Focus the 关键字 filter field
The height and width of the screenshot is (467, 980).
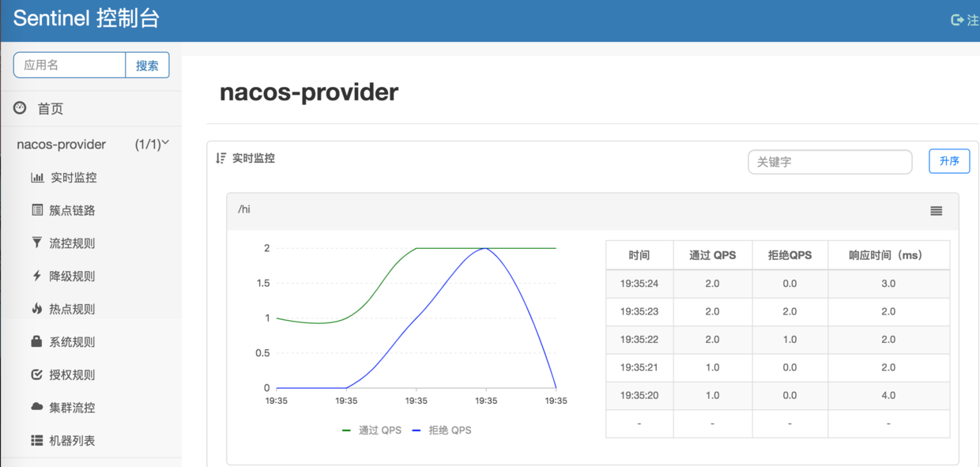point(830,161)
